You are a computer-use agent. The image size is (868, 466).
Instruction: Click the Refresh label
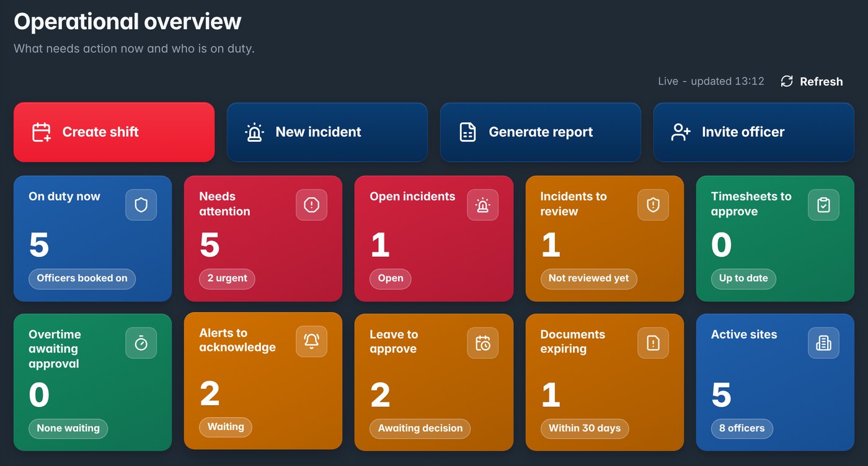coord(821,82)
